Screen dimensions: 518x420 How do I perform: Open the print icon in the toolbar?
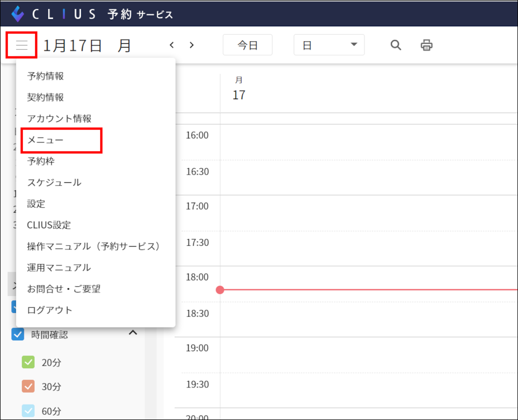coord(426,45)
